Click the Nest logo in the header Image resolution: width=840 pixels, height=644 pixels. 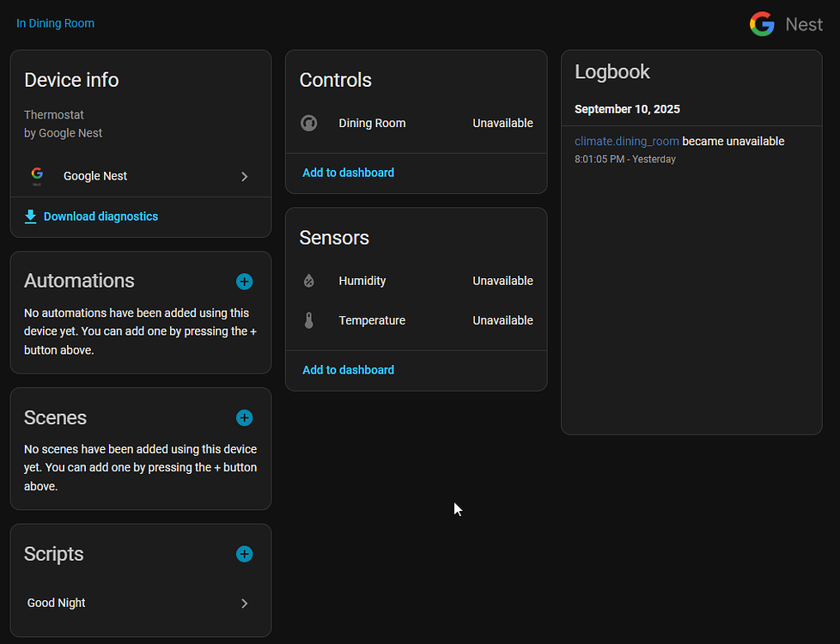(762, 24)
